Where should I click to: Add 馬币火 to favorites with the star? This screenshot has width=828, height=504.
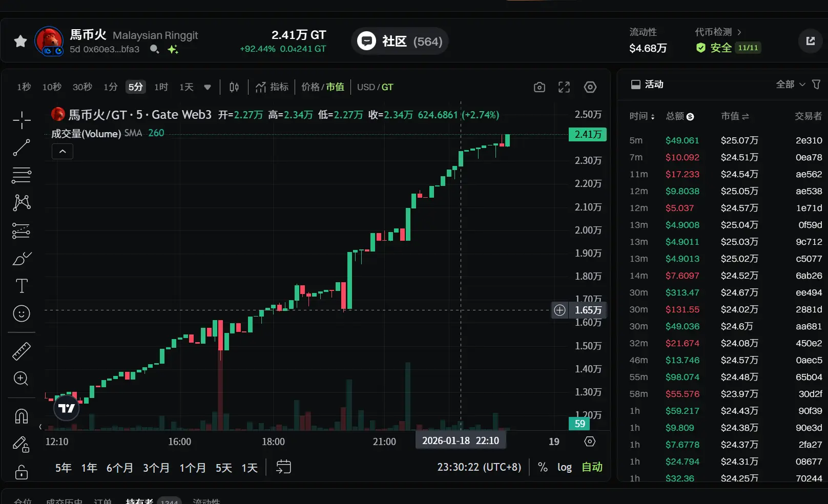20,41
